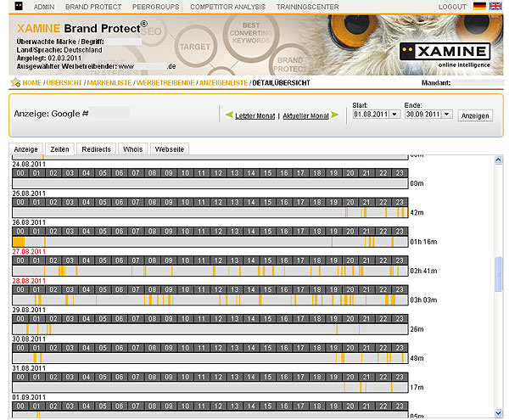Go to ÜBERSICHT breadcrumb
The image size is (509, 420).
tap(64, 83)
